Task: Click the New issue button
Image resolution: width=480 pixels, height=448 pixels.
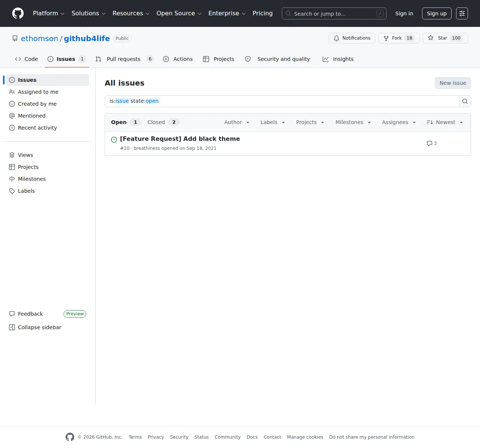Action: (x=453, y=83)
